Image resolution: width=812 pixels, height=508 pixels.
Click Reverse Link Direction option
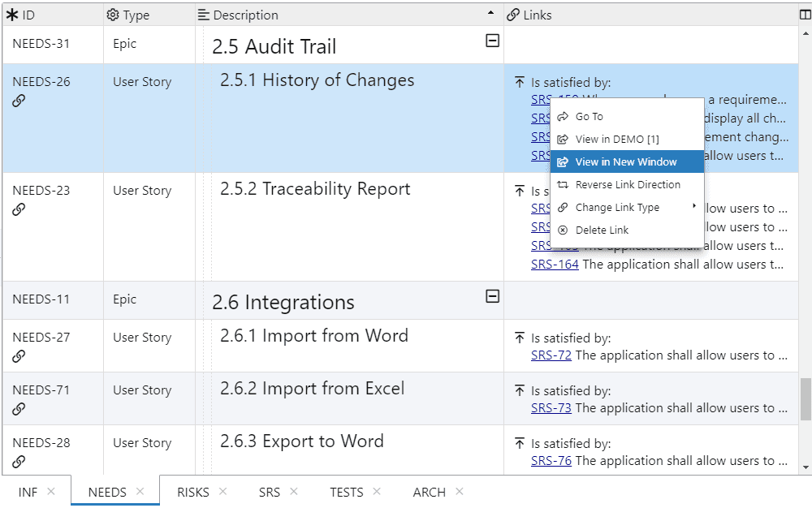click(628, 185)
